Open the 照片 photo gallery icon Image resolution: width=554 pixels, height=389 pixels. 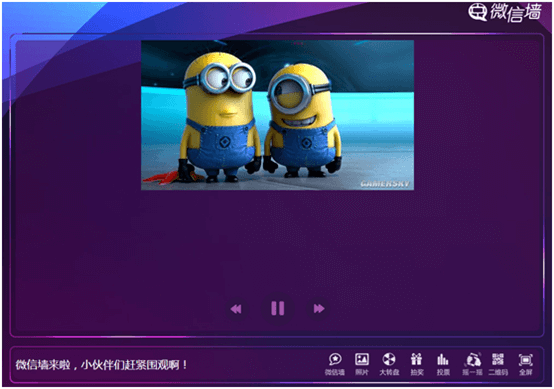(362, 364)
